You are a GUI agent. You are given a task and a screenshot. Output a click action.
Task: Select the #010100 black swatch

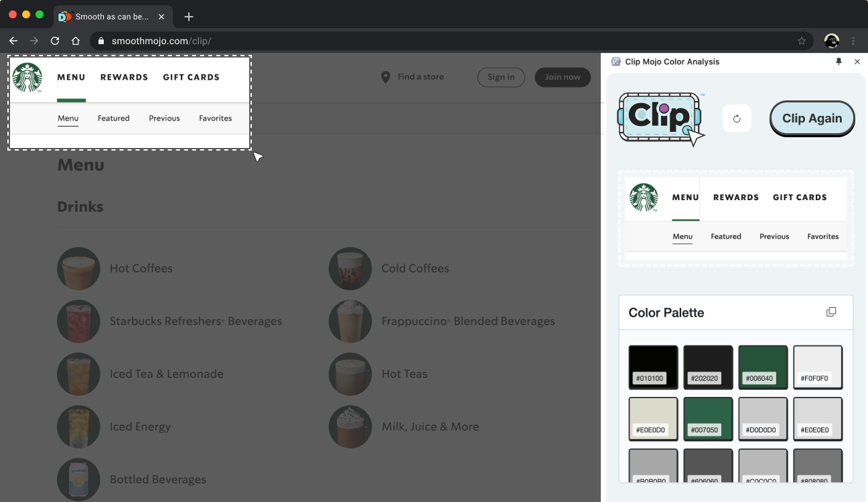click(653, 367)
